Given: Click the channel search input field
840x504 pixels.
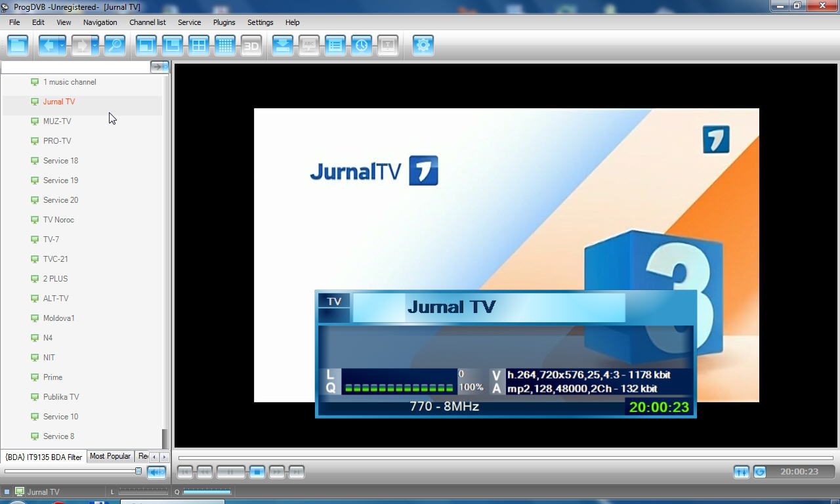Looking at the screenshot, I should [x=75, y=67].
